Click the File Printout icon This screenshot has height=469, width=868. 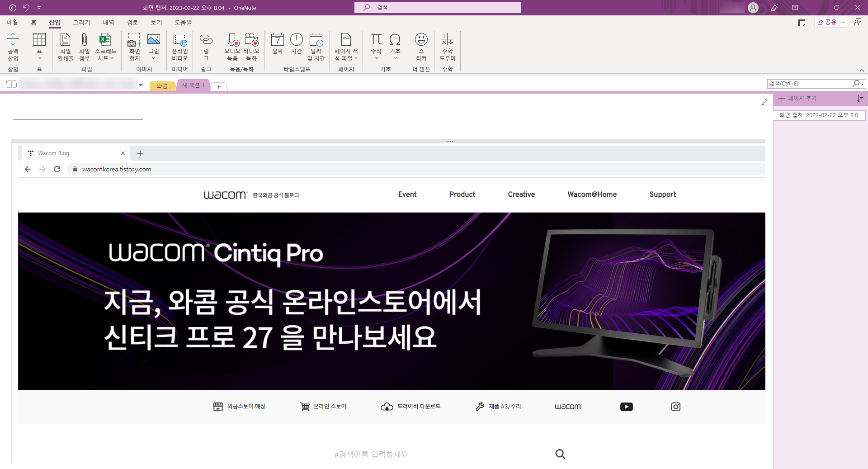point(66,47)
